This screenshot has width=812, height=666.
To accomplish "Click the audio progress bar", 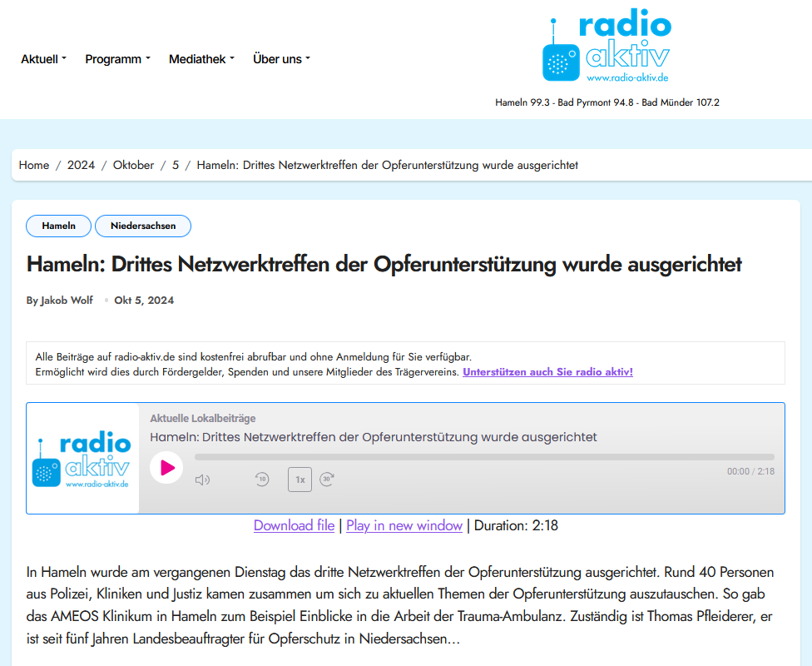I will (484, 457).
